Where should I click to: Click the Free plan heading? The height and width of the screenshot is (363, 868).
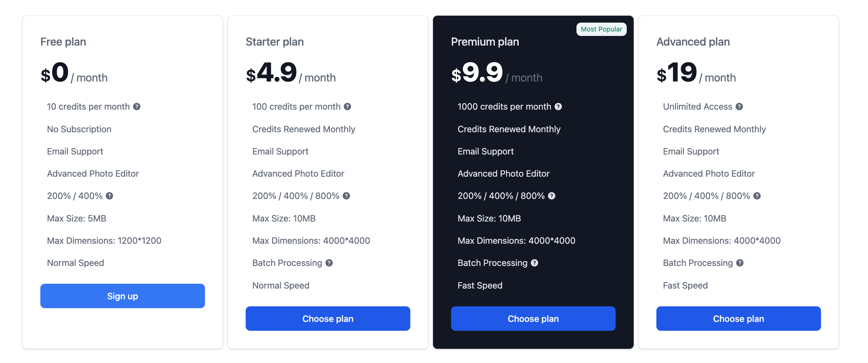tap(63, 42)
